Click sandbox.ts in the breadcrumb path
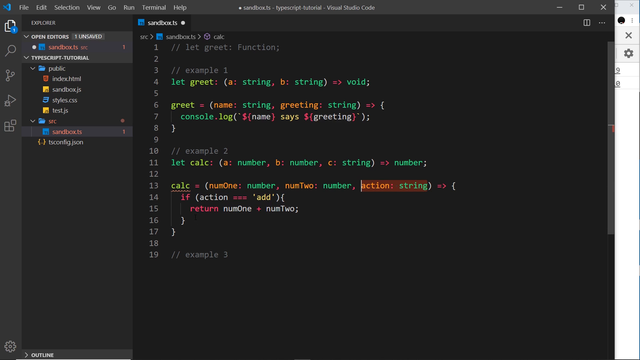This screenshot has height=360, width=640. click(x=180, y=37)
